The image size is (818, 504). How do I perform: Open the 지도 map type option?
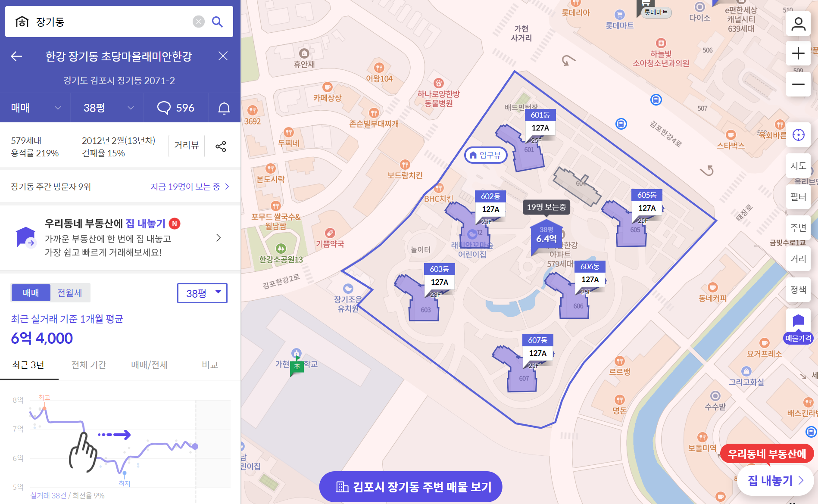pyautogui.click(x=798, y=165)
